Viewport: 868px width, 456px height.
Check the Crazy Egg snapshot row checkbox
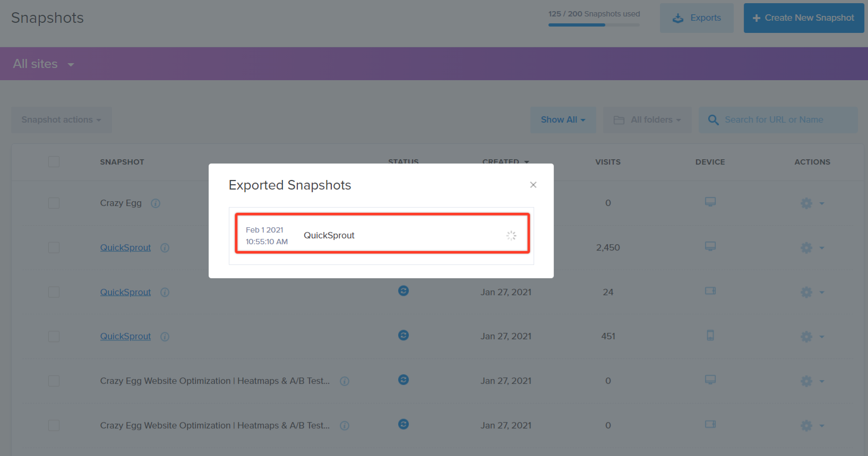tap(54, 203)
